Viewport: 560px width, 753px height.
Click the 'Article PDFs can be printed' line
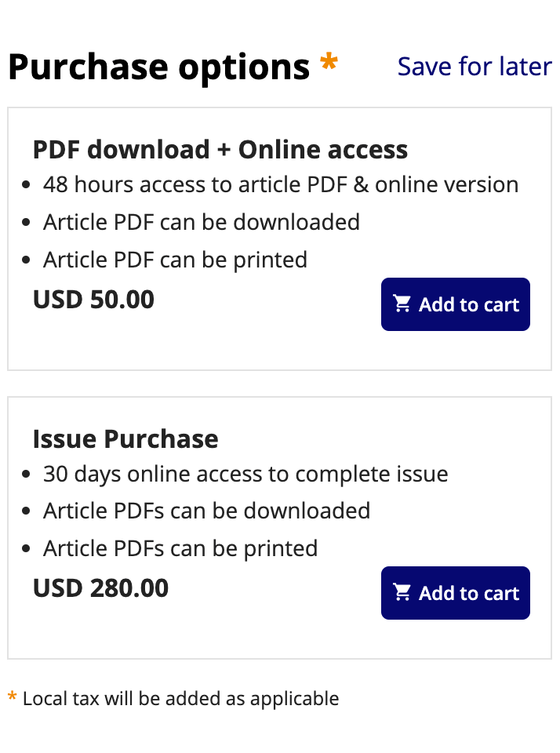coord(180,549)
